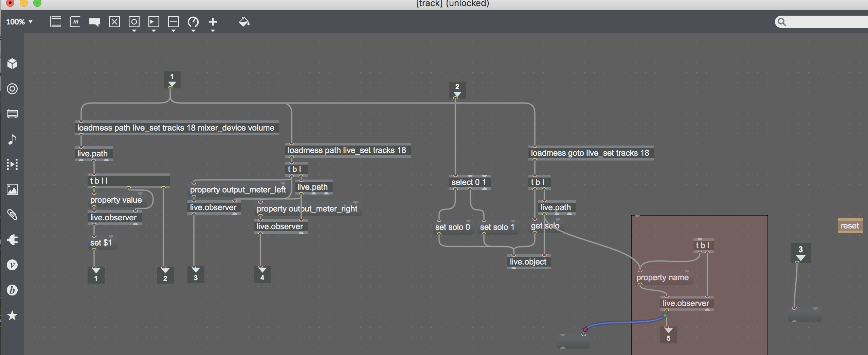Click the 'property name' message box

664,277
